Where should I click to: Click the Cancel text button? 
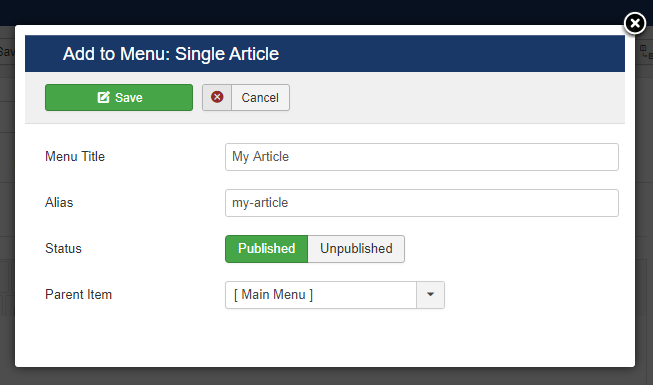(x=260, y=98)
